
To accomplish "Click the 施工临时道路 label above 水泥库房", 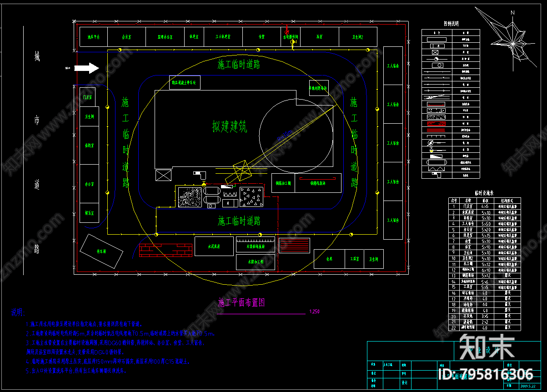I will [x=239, y=221].
